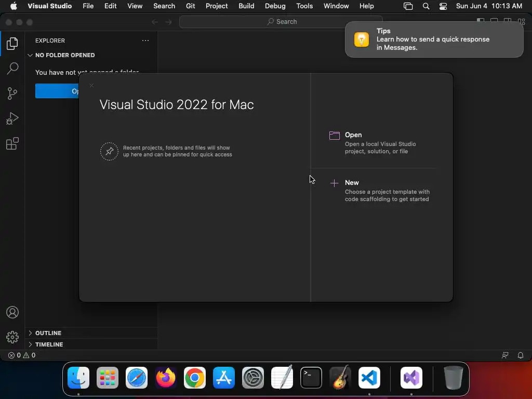The height and width of the screenshot is (399, 532).
Task: Open TextEdit from the dock
Action: click(282, 378)
